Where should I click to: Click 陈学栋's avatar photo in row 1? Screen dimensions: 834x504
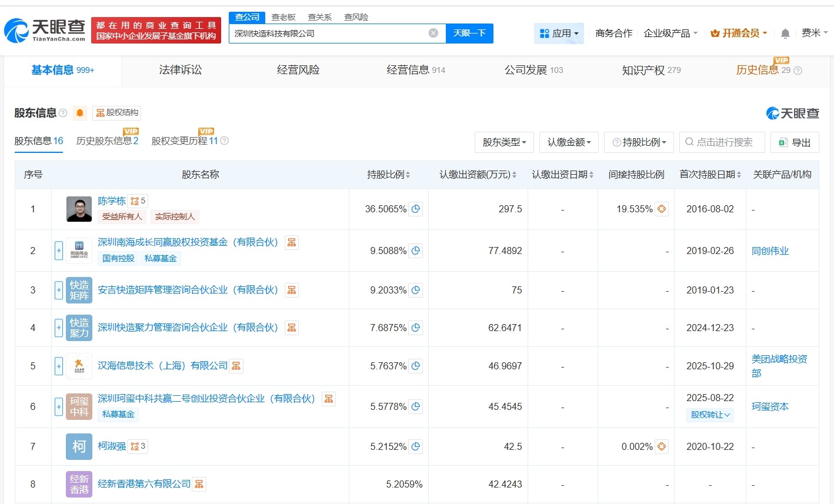79,209
